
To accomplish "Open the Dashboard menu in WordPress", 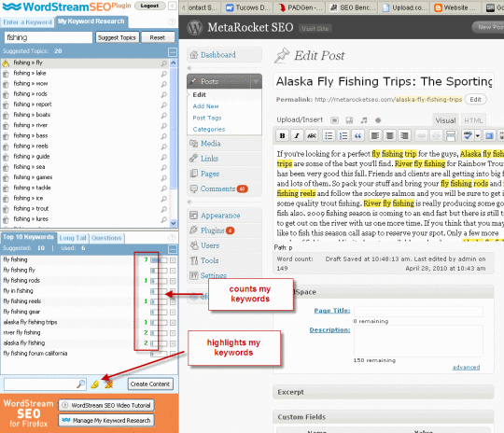I will point(224,55).
